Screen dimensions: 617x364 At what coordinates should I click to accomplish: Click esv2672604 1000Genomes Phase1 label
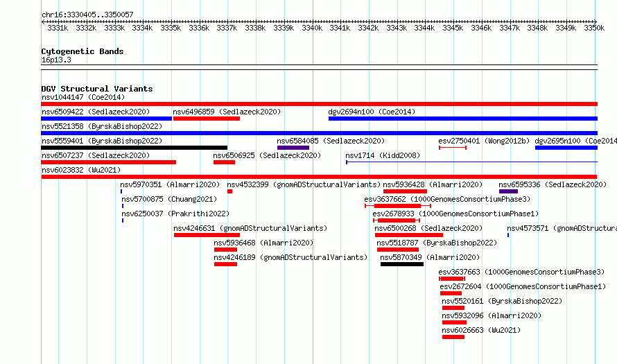point(523,286)
